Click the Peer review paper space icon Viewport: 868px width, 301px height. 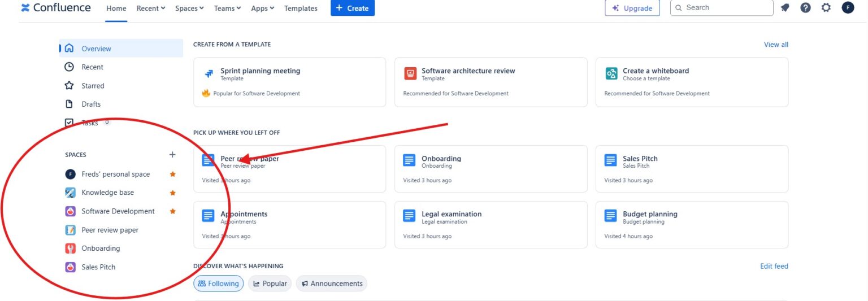(x=70, y=230)
